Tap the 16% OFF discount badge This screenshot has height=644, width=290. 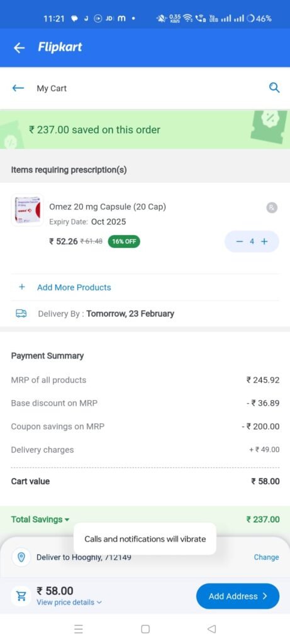tap(124, 241)
